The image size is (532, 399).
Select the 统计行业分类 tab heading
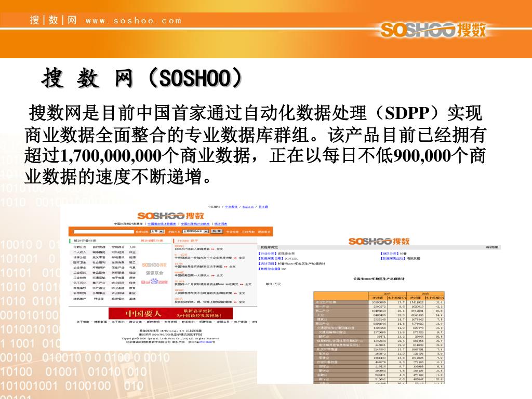pos(85,241)
